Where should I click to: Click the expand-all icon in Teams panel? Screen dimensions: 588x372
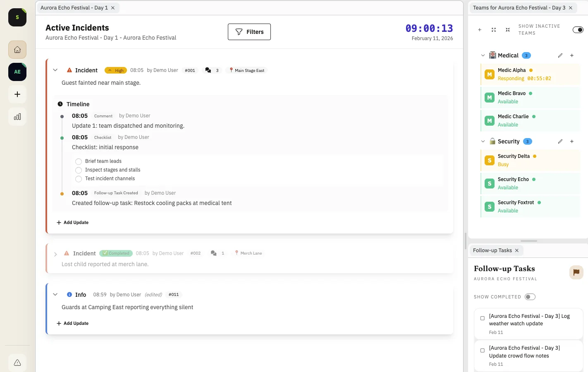(493, 30)
